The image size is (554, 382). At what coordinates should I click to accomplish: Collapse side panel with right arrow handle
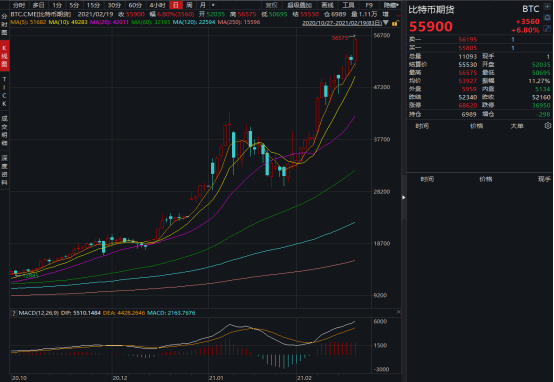click(403, 198)
